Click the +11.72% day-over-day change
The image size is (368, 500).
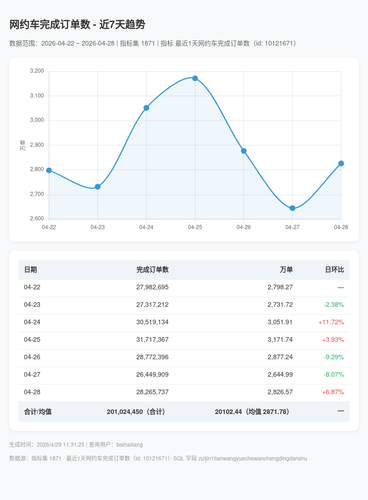tap(331, 322)
